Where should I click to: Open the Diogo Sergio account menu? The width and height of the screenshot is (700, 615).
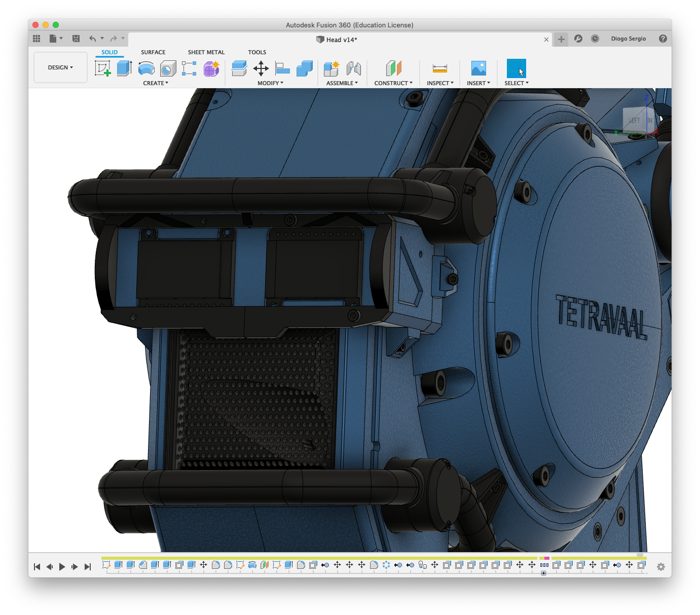point(629,39)
